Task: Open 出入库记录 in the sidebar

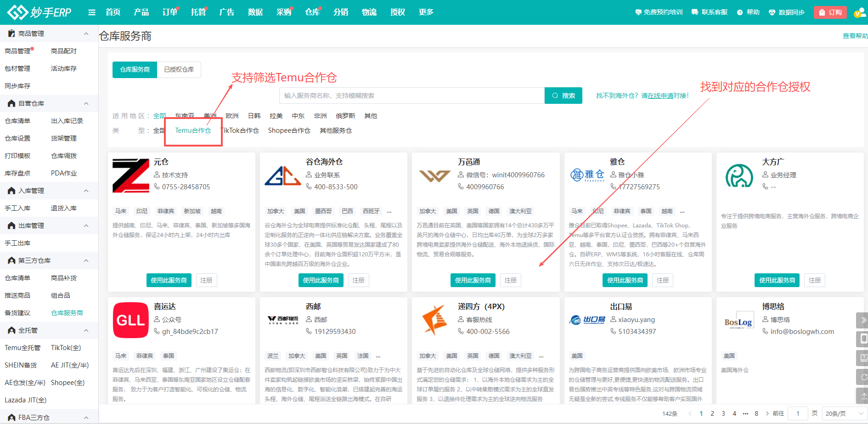Action: [67, 121]
